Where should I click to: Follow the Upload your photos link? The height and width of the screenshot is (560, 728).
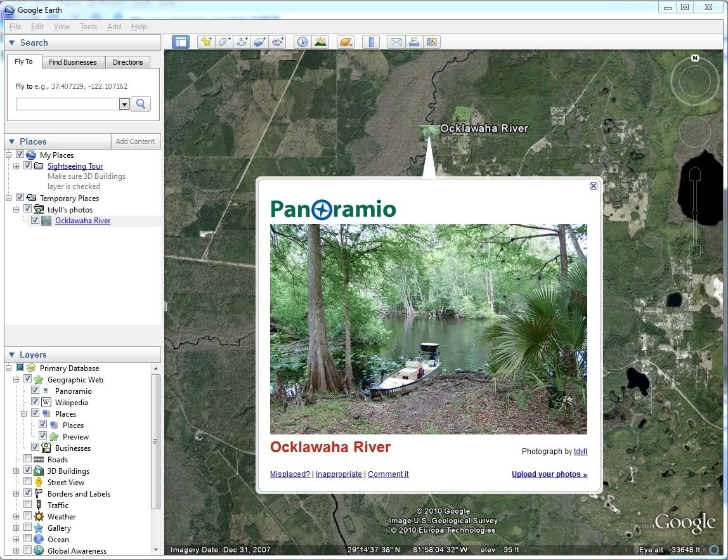click(x=549, y=474)
